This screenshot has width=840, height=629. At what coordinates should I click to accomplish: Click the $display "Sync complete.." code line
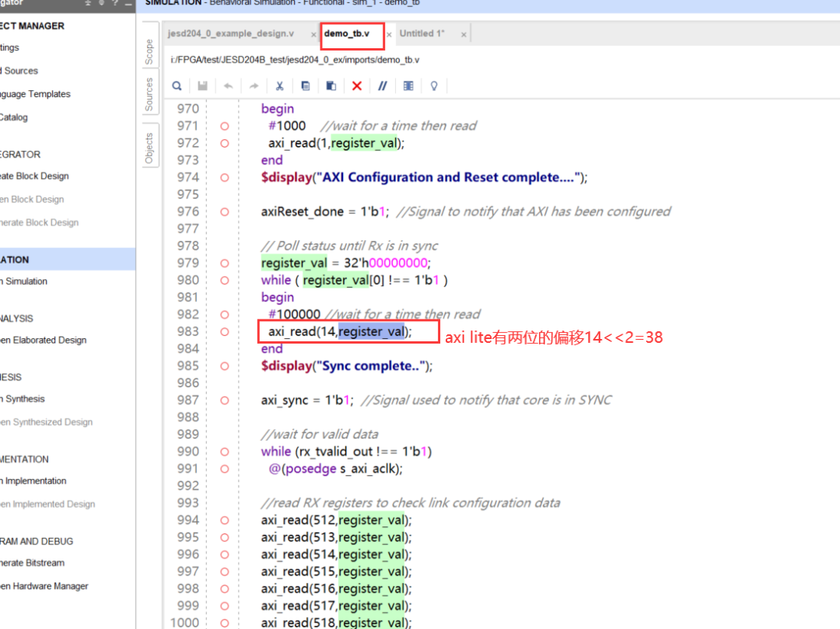point(347,366)
